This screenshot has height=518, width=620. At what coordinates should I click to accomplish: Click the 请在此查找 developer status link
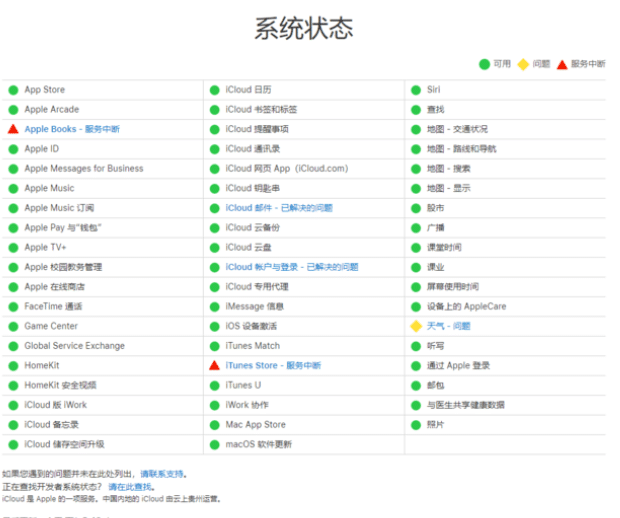tap(130, 486)
